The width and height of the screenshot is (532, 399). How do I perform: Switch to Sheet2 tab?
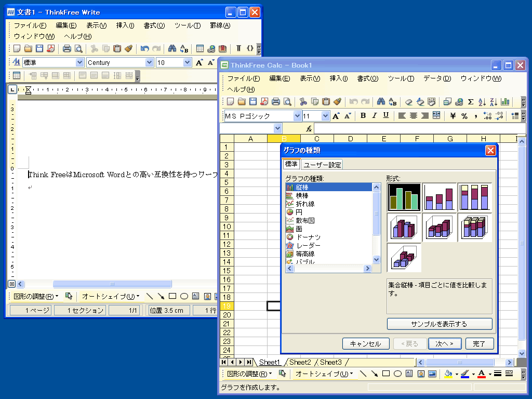300,362
